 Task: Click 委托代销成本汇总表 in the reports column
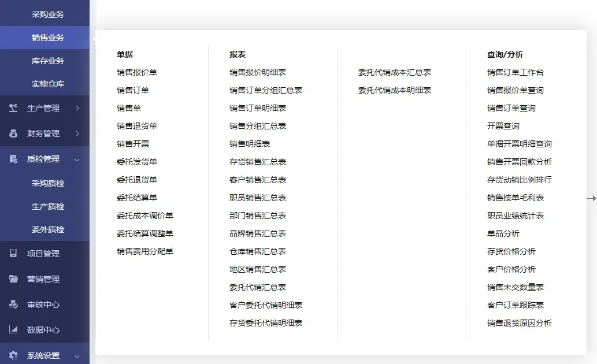point(395,72)
